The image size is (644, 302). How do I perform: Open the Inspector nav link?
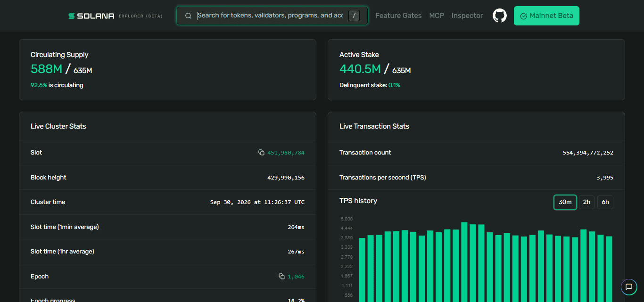[x=467, y=16]
